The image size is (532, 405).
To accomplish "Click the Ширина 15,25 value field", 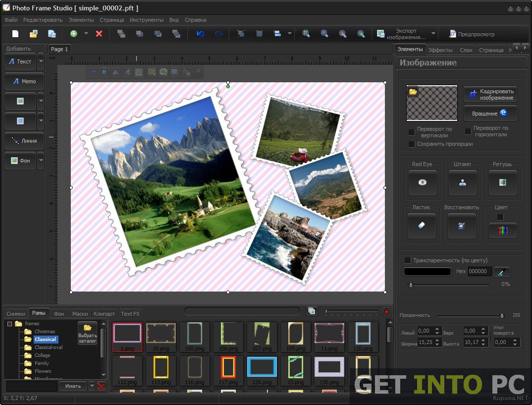I will (426, 342).
